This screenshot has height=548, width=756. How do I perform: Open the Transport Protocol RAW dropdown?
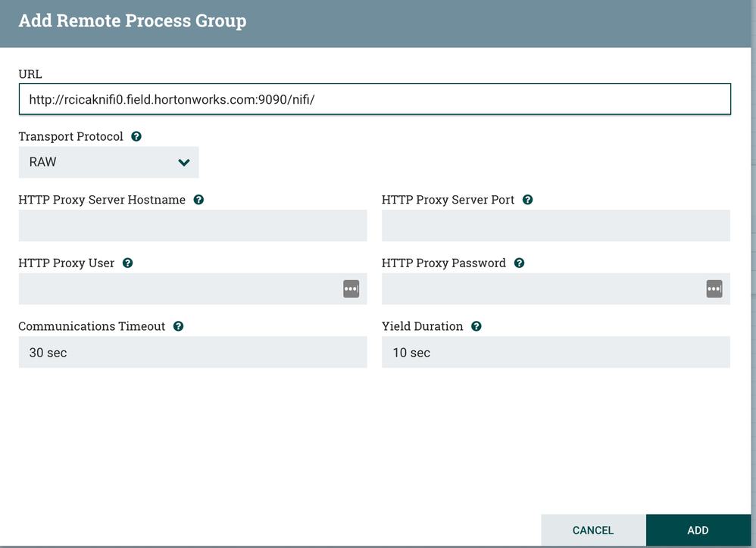coord(108,162)
